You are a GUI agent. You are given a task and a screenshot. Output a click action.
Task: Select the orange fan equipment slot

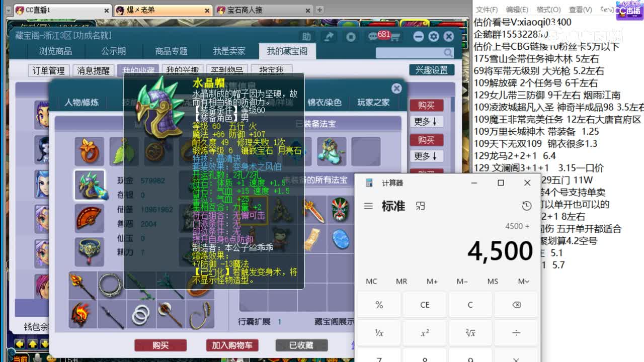(x=90, y=218)
